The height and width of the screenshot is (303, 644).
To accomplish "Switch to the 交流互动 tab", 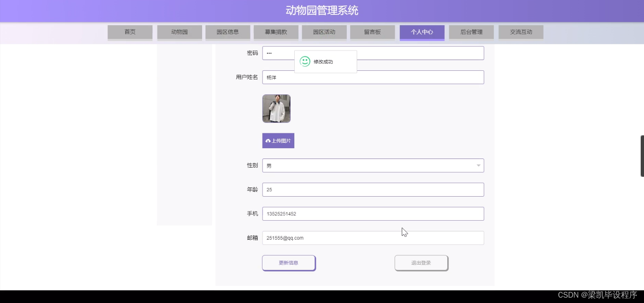I will coord(521,32).
